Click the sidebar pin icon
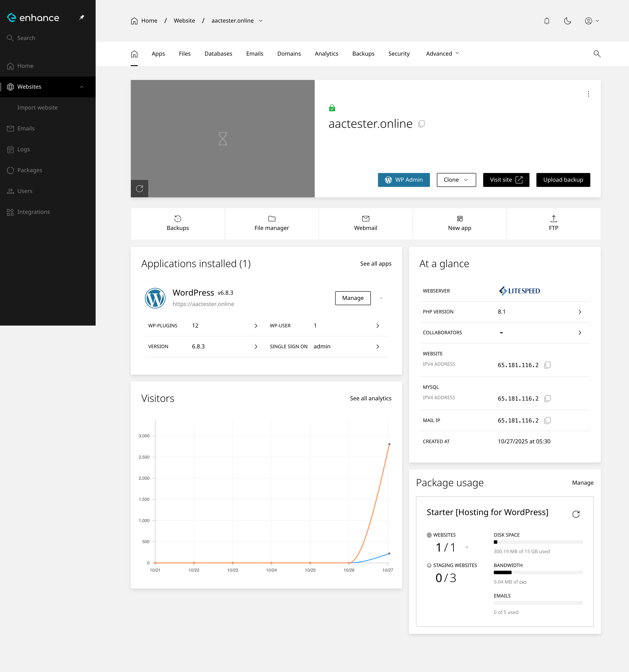This screenshot has height=672, width=629. coord(82,17)
